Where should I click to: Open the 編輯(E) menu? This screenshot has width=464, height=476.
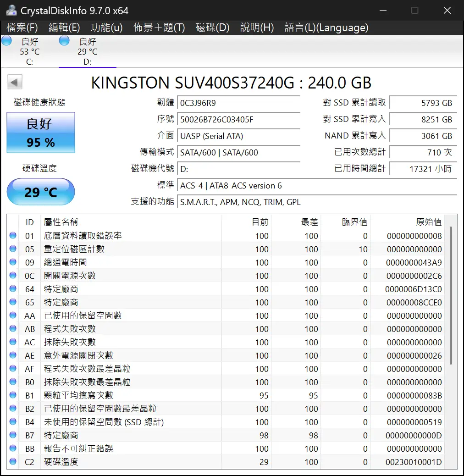pos(64,28)
